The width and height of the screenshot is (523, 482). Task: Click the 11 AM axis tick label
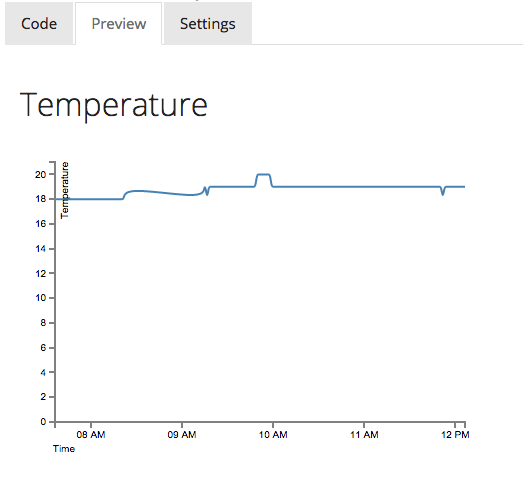[364, 435]
